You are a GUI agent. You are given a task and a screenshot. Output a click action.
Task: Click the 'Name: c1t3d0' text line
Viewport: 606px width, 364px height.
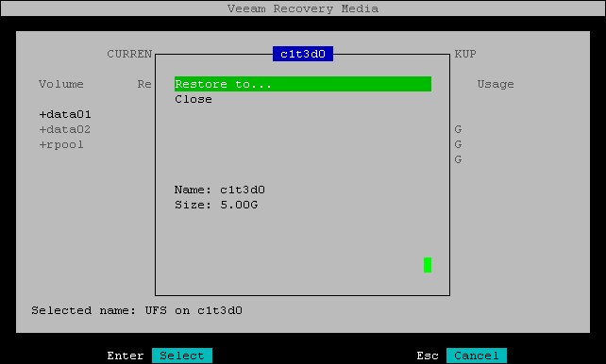point(220,190)
